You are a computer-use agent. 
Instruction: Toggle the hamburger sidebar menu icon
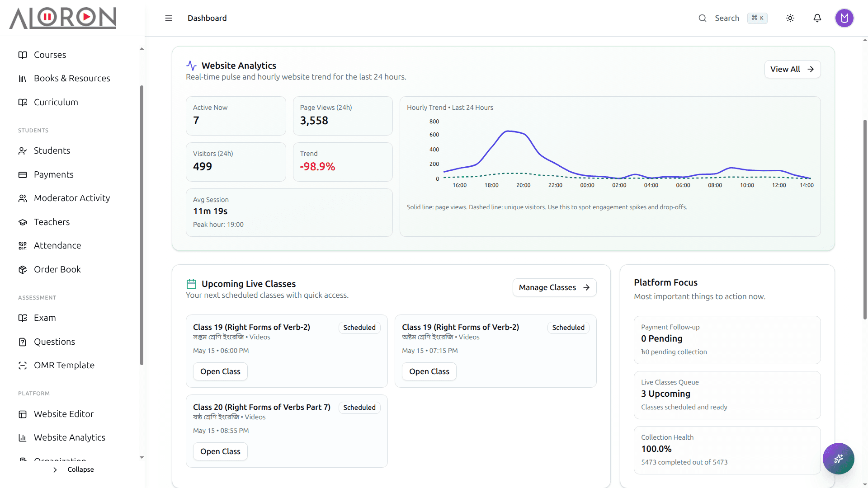click(x=169, y=18)
